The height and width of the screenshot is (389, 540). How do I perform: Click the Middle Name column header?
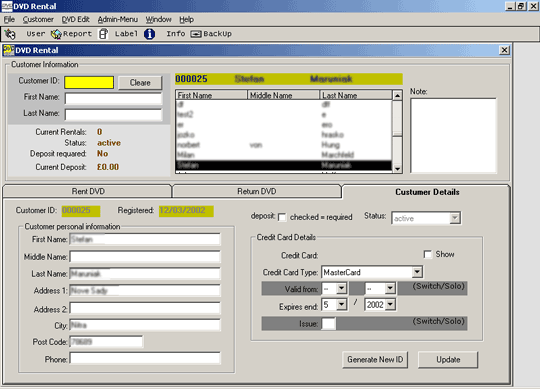pos(284,95)
